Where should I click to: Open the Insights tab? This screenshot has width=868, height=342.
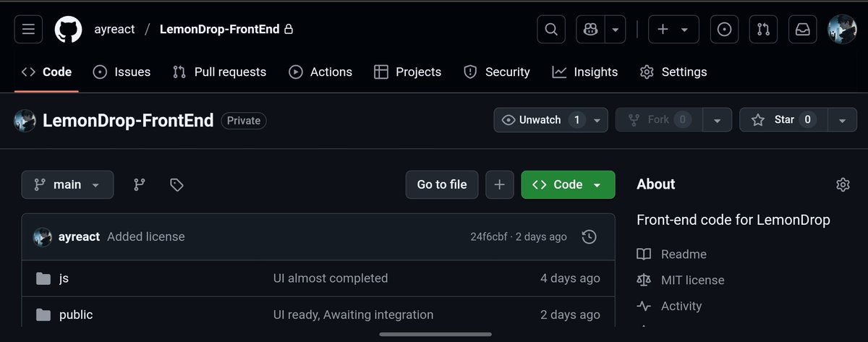[x=585, y=72]
